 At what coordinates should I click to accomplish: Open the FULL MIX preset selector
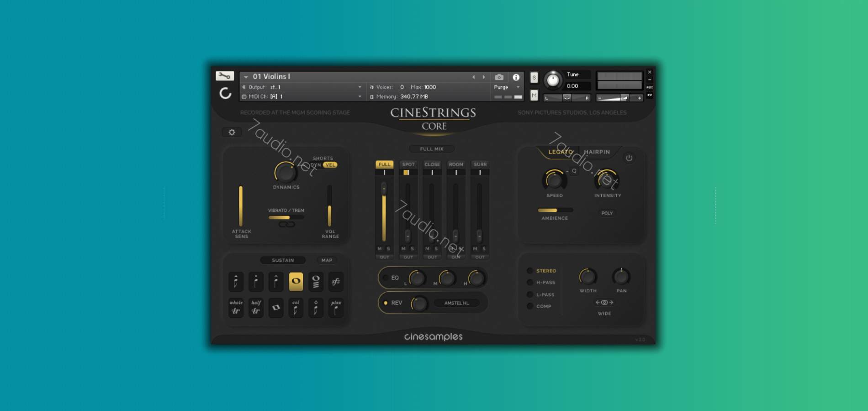(432, 149)
